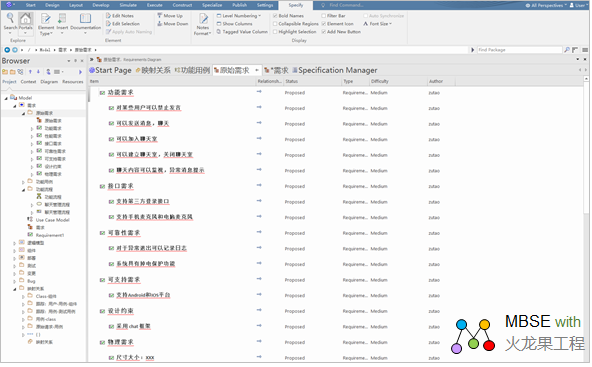This screenshot has width=592, height=367.
Task: Open the Portals home icon
Action: click(x=26, y=22)
